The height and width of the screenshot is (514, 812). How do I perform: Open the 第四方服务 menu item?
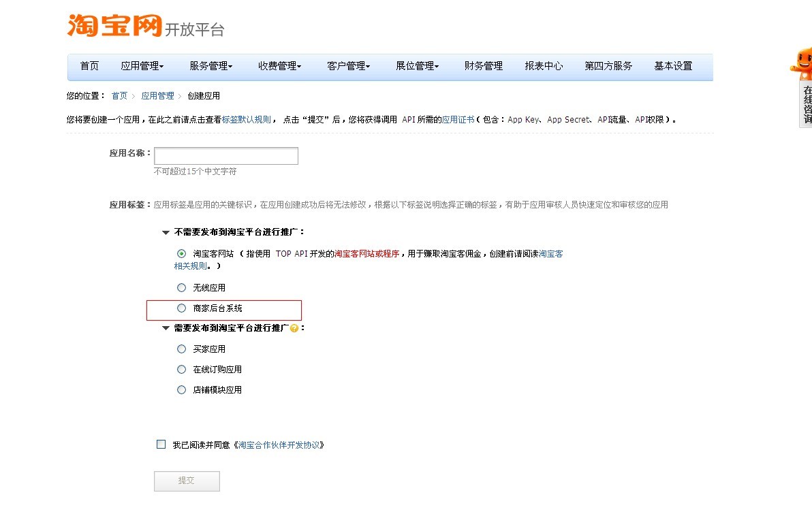[x=608, y=66]
